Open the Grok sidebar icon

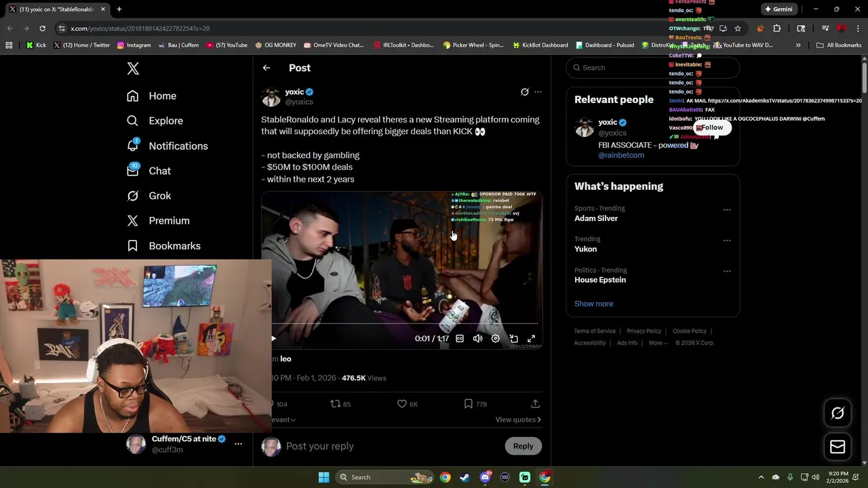coord(133,196)
